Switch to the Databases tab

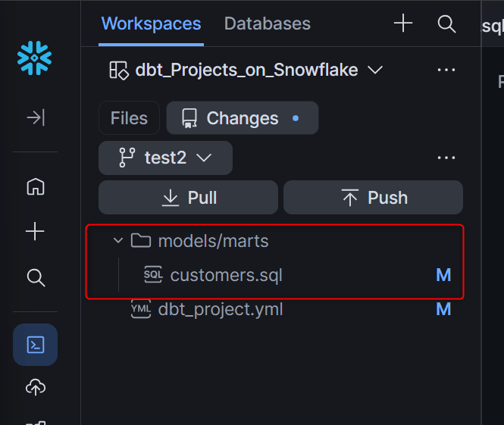point(267,23)
